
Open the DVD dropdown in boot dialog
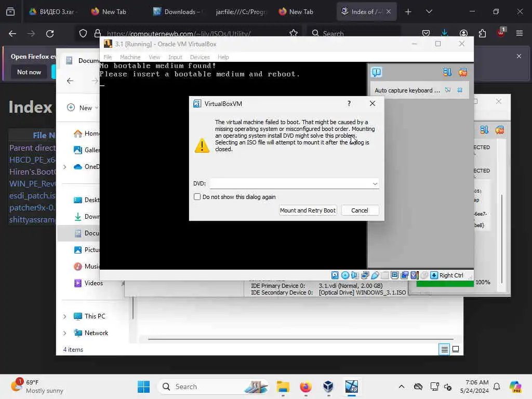(x=375, y=183)
